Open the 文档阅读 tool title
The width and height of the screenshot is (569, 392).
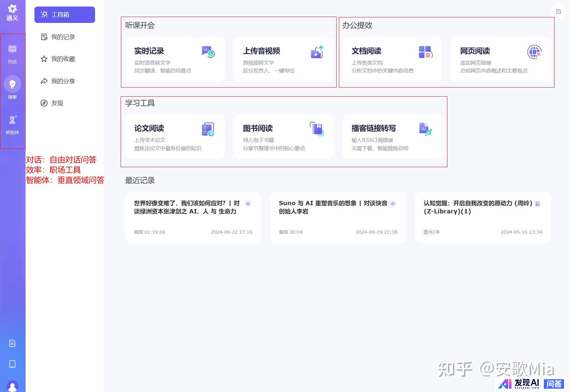[x=366, y=51]
